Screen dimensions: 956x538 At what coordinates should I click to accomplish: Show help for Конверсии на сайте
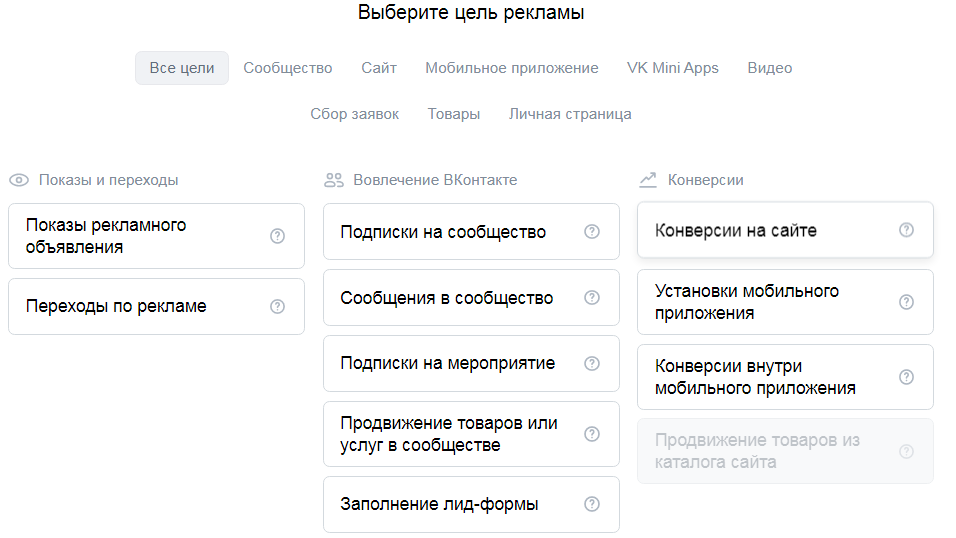[906, 230]
